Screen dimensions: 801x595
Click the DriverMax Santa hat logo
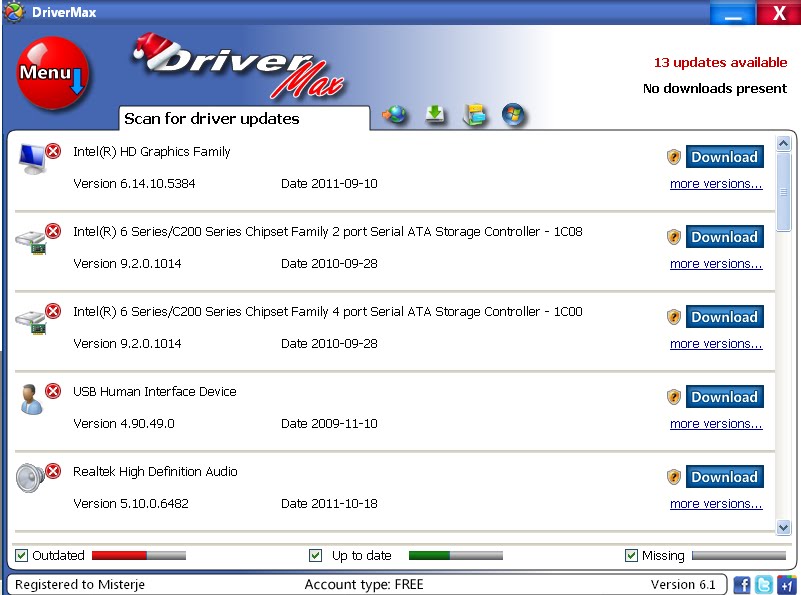(239, 66)
